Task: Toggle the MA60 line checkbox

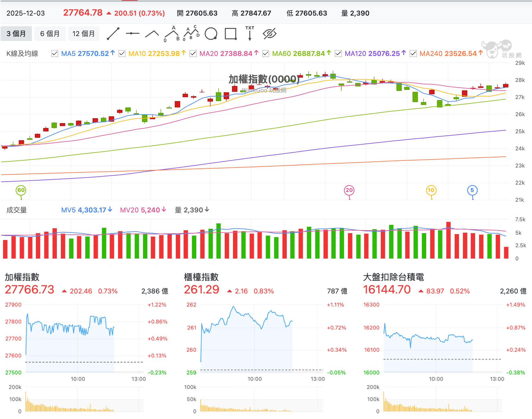Action: [266, 53]
